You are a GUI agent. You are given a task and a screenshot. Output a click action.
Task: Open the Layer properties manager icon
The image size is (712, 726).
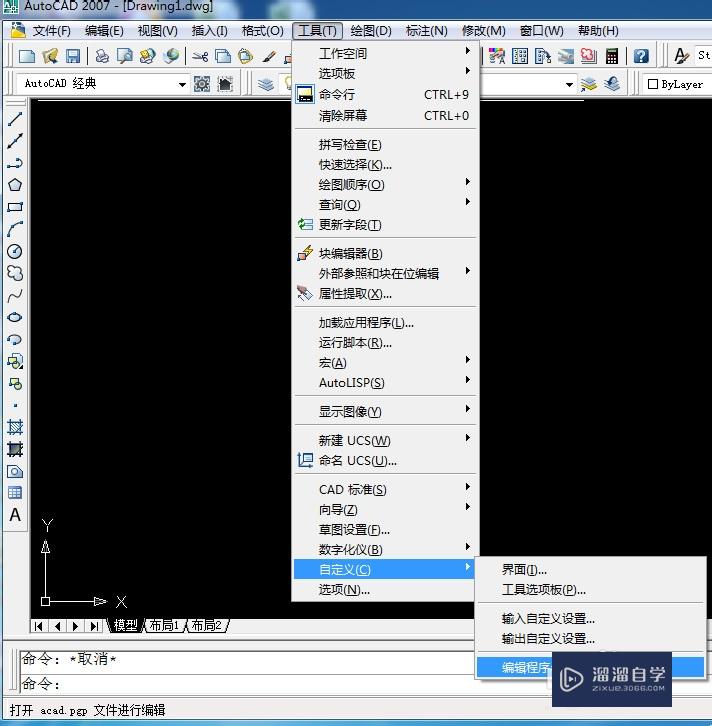(266, 84)
